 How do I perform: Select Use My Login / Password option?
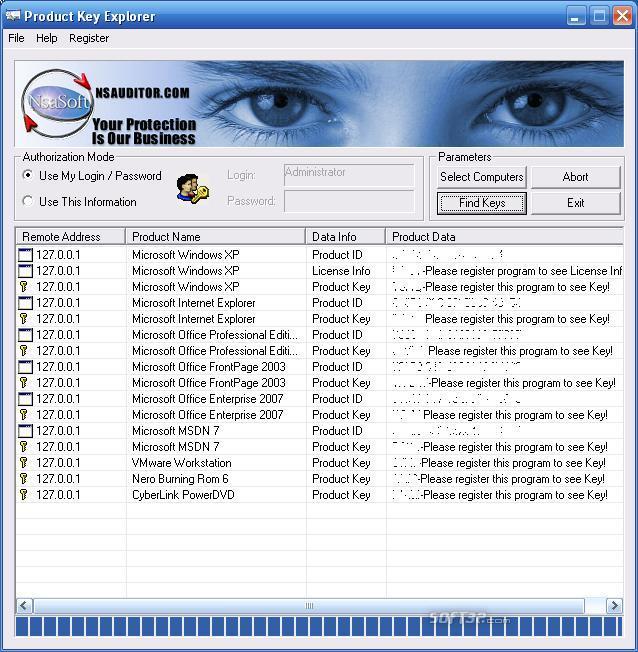(92, 176)
